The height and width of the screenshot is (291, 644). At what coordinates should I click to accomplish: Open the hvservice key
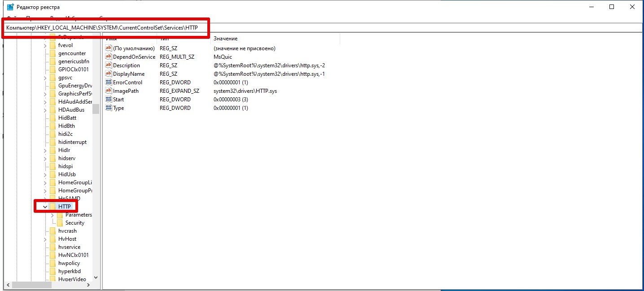pos(69,247)
